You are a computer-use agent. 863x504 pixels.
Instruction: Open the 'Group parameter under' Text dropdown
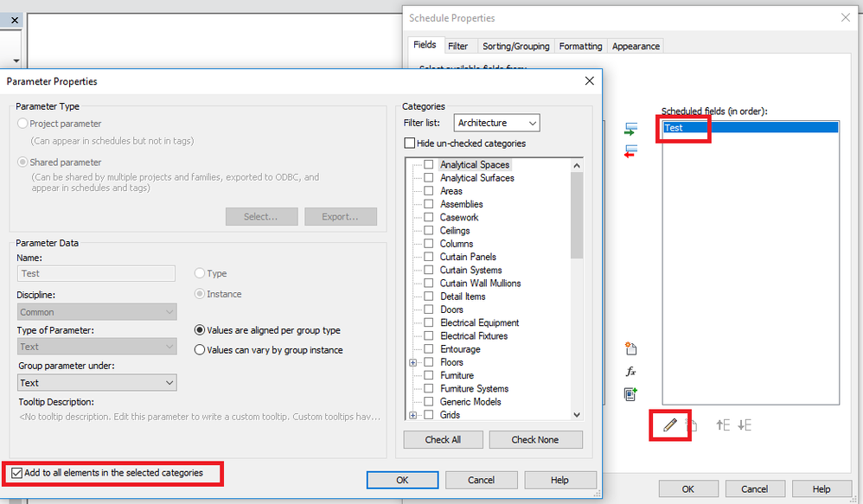97,382
